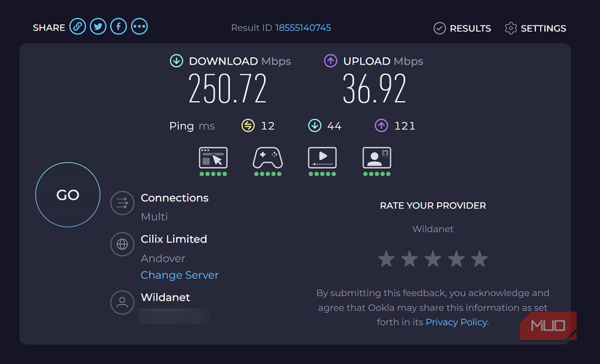Image resolution: width=600 pixels, height=364 pixels.
Task: Rate Wildanet three stars
Action: coord(433,259)
